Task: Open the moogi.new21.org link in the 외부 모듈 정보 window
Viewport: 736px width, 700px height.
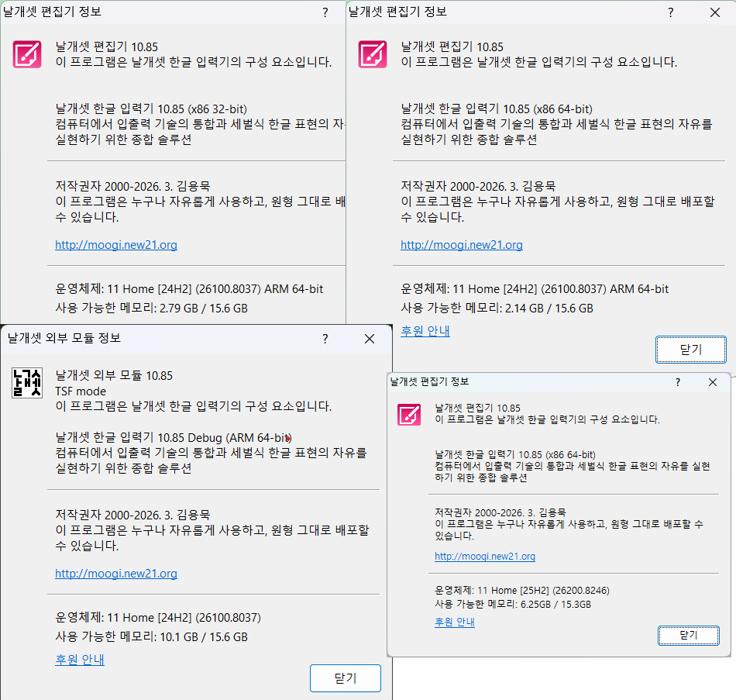Action: 116,573
